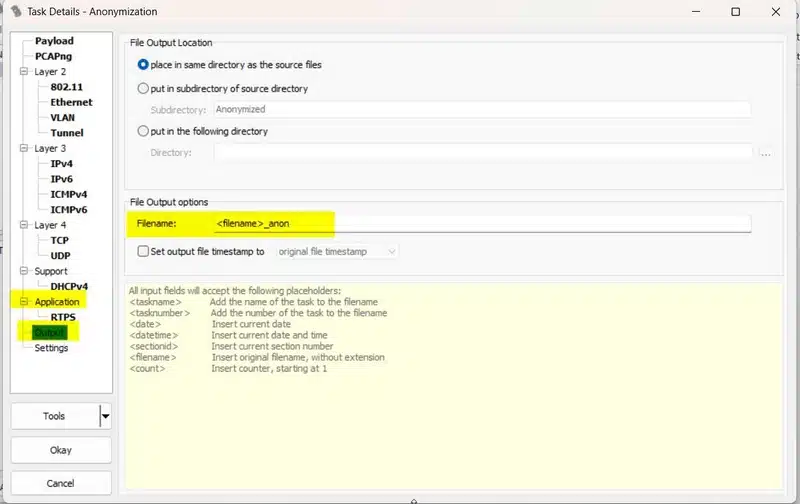Select the Support label in tree
The width and height of the screenshot is (800, 504).
coord(51,271)
